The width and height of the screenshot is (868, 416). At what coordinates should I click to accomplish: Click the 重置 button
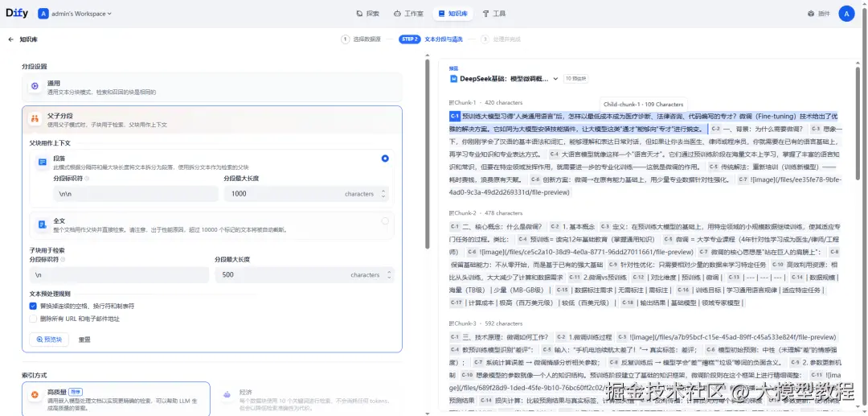[84, 340]
